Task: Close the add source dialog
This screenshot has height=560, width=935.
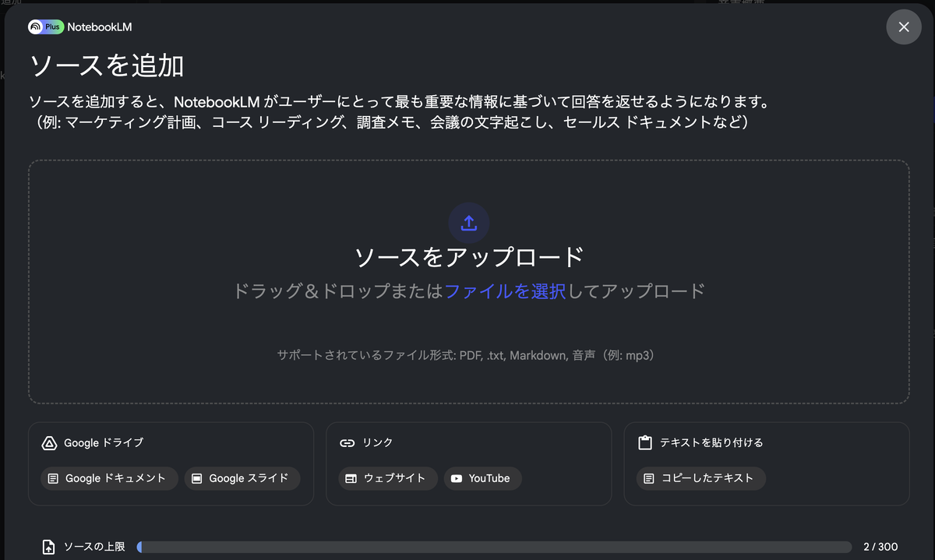Action: coord(904,27)
